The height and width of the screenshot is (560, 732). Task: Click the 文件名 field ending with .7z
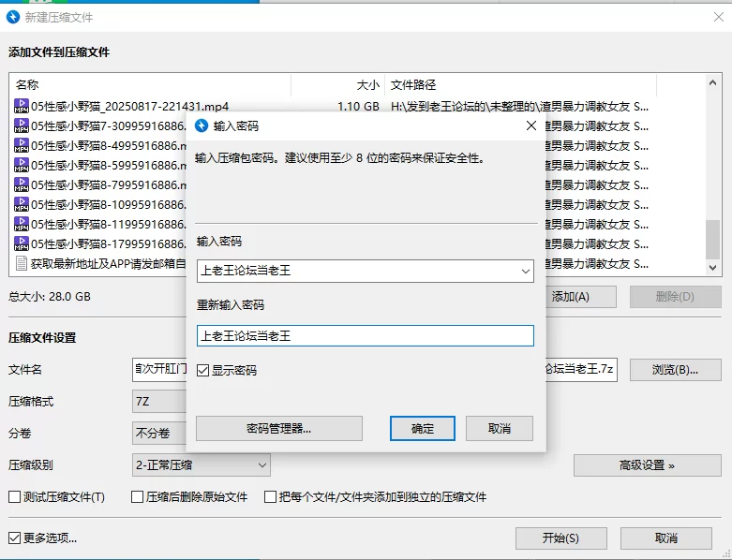(580, 370)
